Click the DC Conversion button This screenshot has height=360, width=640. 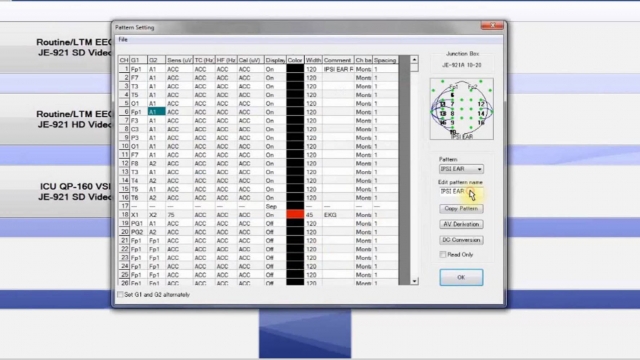pos(461,240)
